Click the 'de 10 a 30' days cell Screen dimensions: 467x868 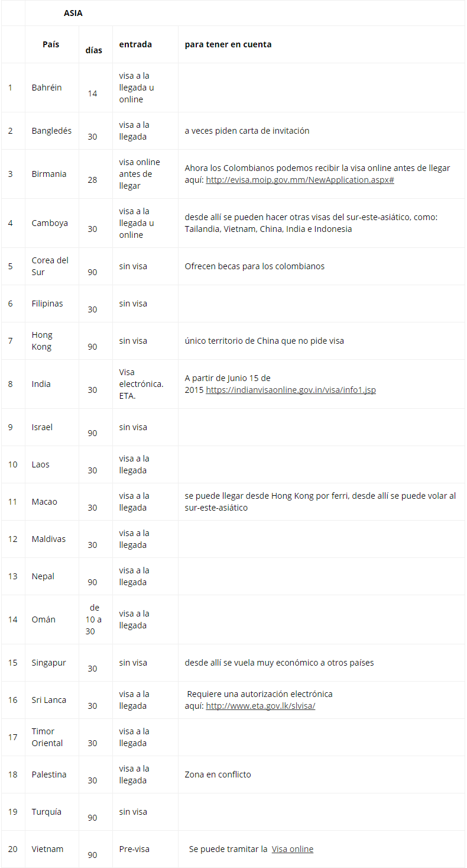click(94, 619)
